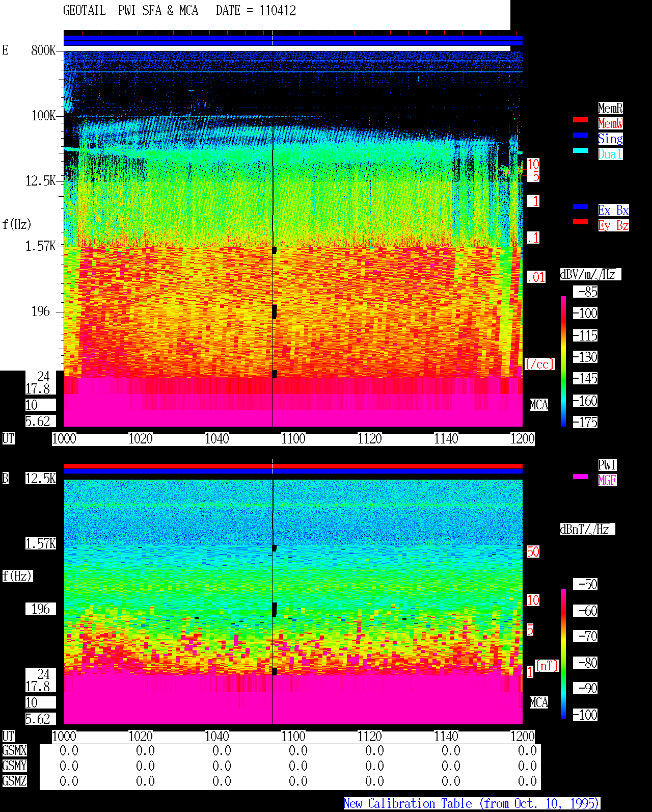Click the MCA label beside the B panel
Image resolution: width=652 pixels, height=812 pixels.
pyautogui.click(x=539, y=702)
